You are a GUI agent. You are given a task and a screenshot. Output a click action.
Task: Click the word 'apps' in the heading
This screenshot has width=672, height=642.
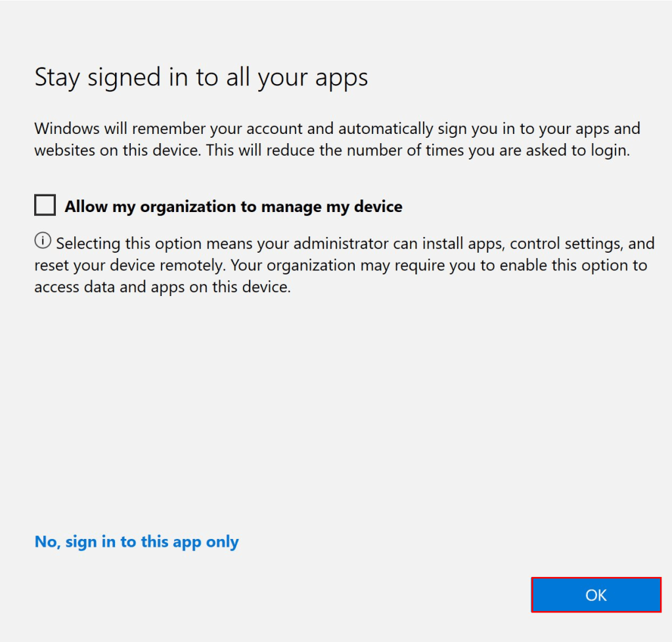pos(340,79)
